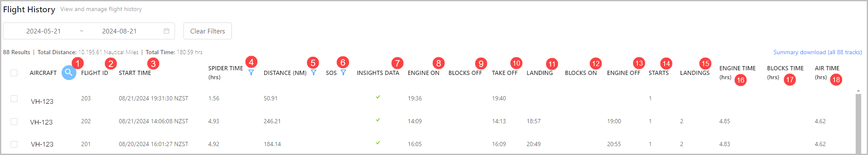Click the aircraft search magnifier icon
Viewport: 868px width, 155px height.
(69, 72)
